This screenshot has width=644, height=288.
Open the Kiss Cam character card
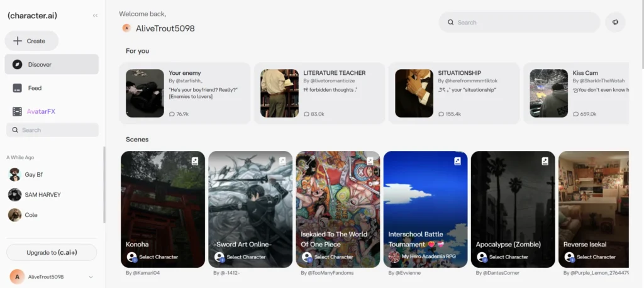coord(576,93)
